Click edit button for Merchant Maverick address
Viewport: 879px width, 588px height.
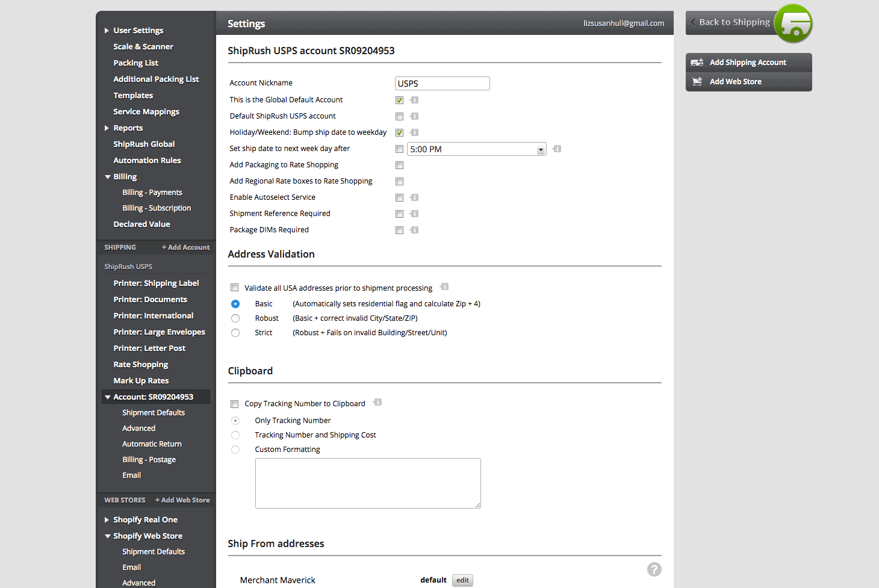coord(462,580)
